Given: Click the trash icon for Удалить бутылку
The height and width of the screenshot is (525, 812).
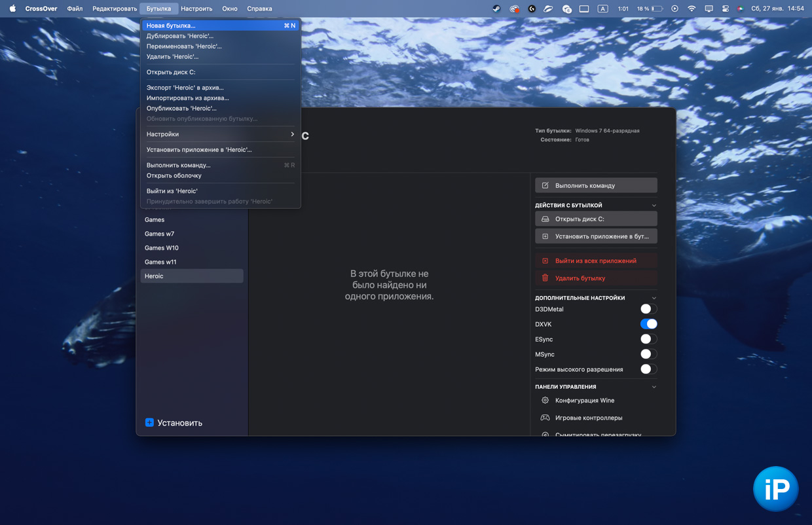Looking at the screenshot, I should tap(545, 278).
